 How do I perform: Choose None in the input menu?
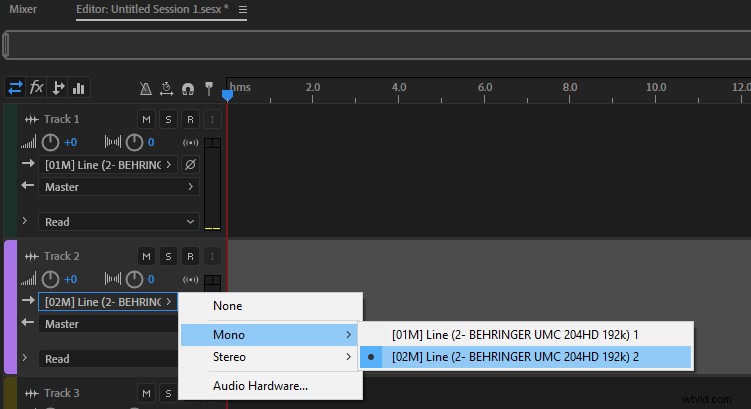pos(271,306)
